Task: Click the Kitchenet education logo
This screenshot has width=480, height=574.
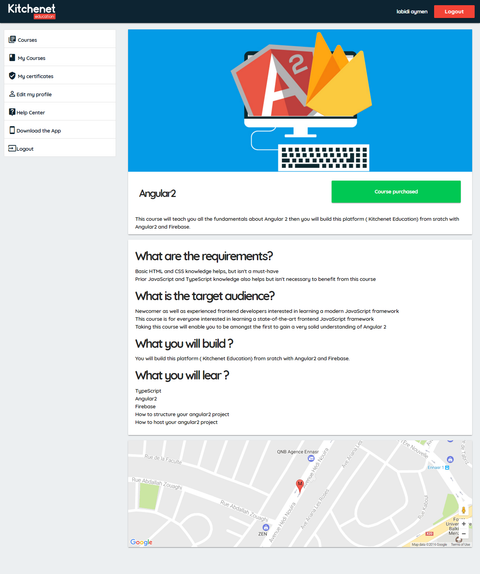Action: click(x=31, y=11)
